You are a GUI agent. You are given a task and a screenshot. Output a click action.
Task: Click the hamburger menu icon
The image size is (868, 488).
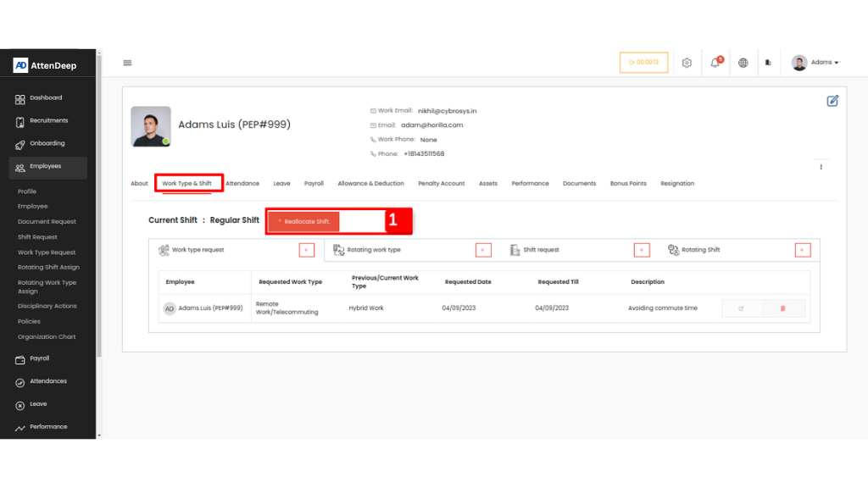127,63
